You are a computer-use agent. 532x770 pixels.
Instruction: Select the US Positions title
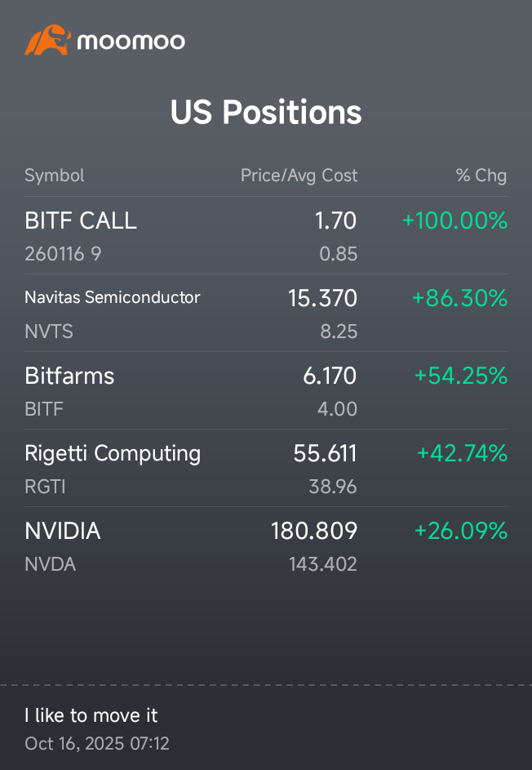tap(266, 112)
